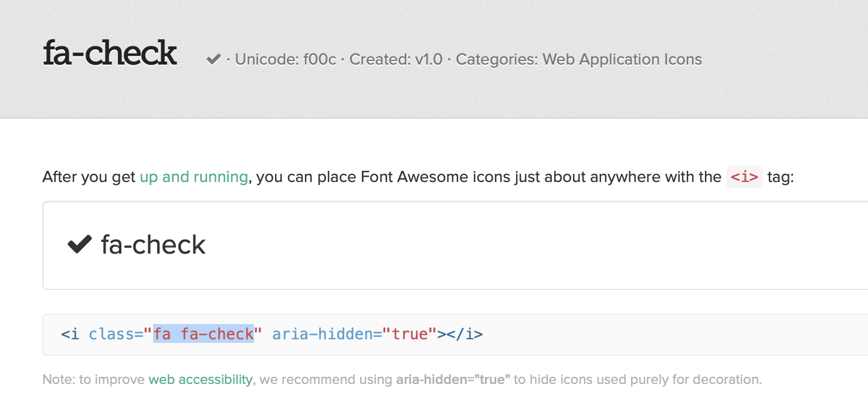Viewport: 868px width, 418px height.
Task: Click the large check icon in preview box
Action: (80, 244)
